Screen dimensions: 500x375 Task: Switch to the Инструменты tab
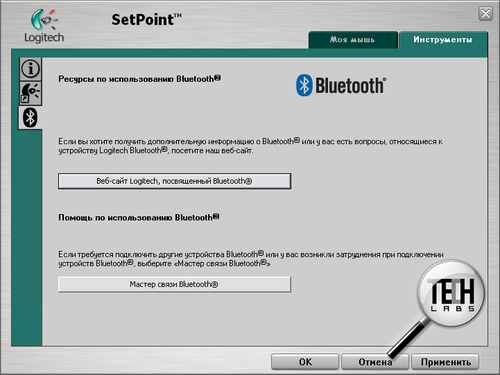443,40
